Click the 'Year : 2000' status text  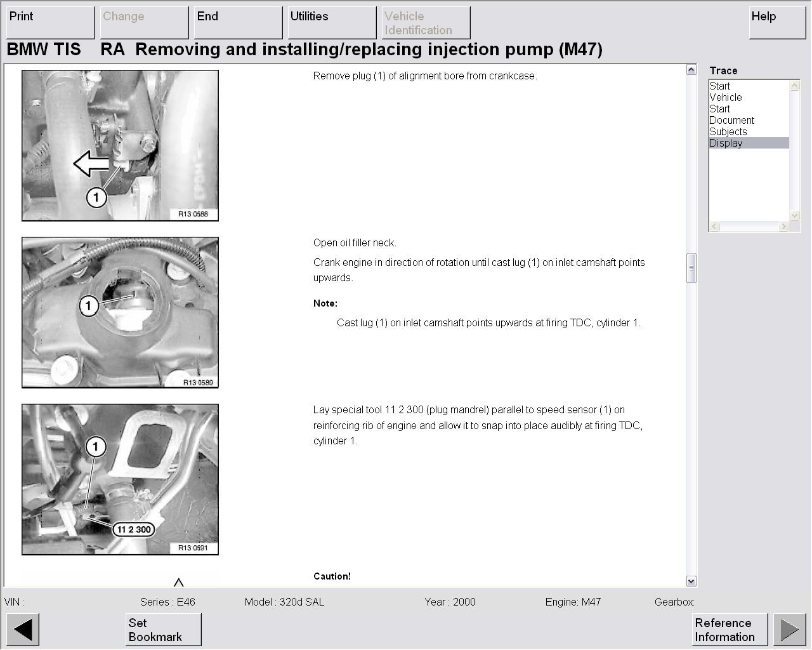(x=450, y=602)
